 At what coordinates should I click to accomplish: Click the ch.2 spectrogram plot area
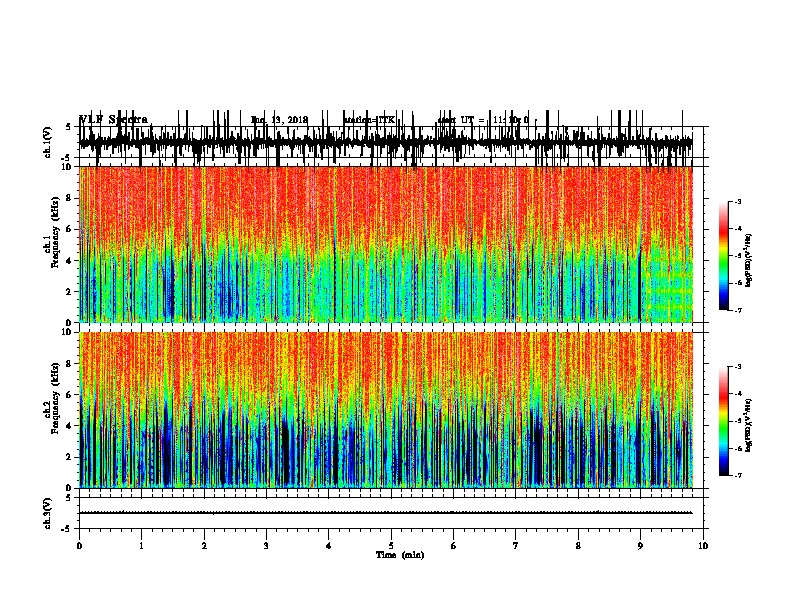coord(386,410)
